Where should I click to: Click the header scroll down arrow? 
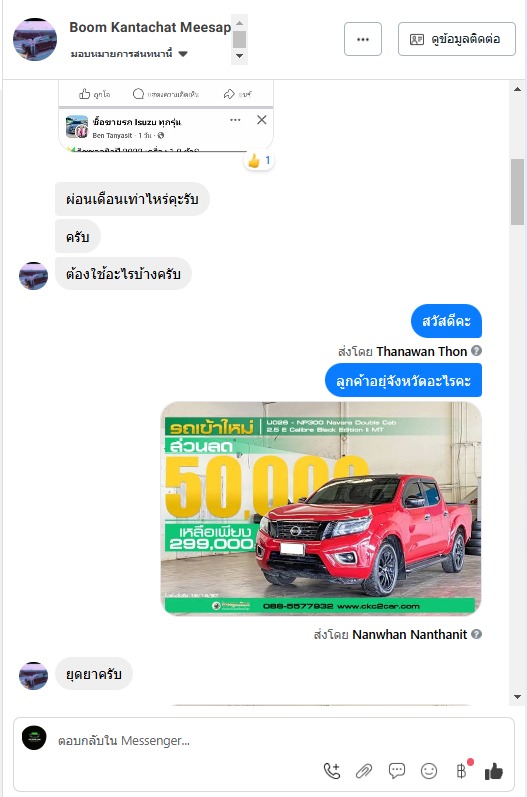[x=240, y=56]
